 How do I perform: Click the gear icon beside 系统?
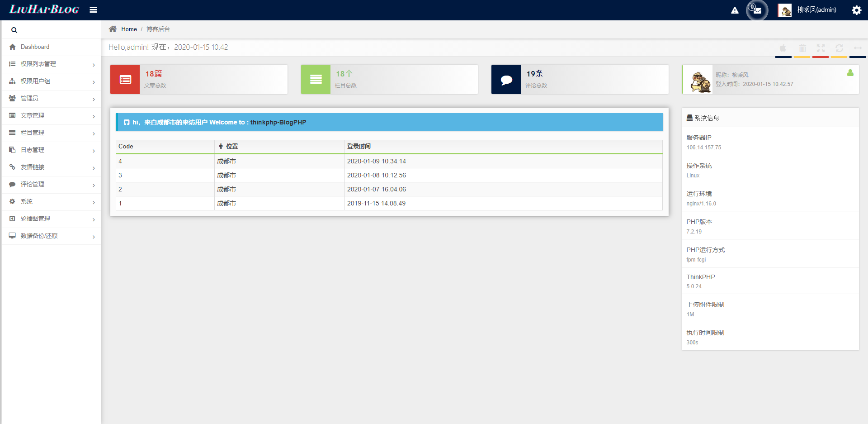(12, 202)
